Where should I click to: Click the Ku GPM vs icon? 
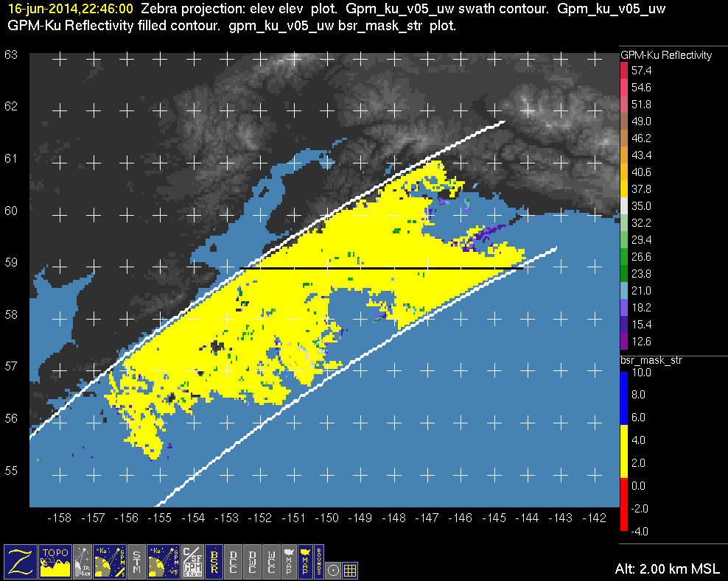(x=164, y=561)
